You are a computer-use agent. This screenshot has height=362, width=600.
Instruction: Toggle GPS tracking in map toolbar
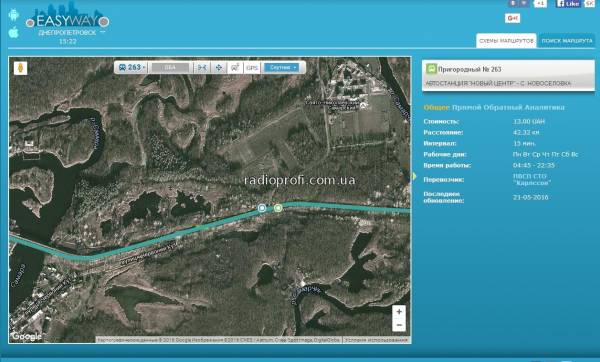tap(252, 67)
